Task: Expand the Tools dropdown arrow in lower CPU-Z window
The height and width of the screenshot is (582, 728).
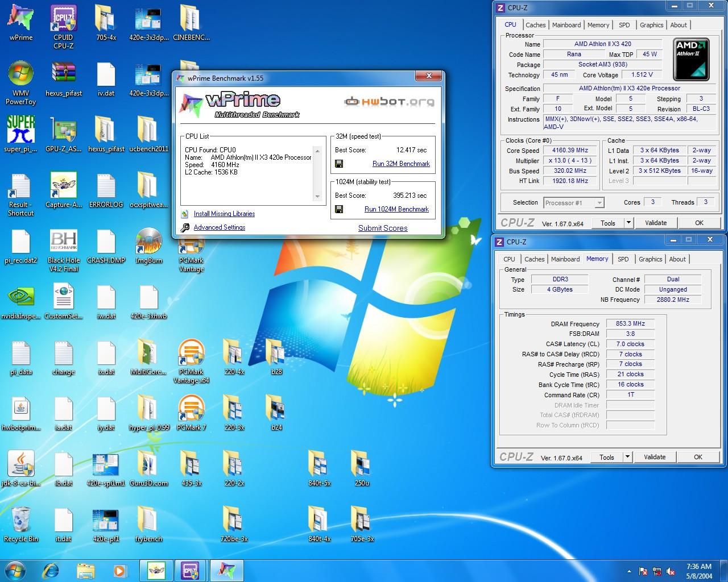Action: 627,457
